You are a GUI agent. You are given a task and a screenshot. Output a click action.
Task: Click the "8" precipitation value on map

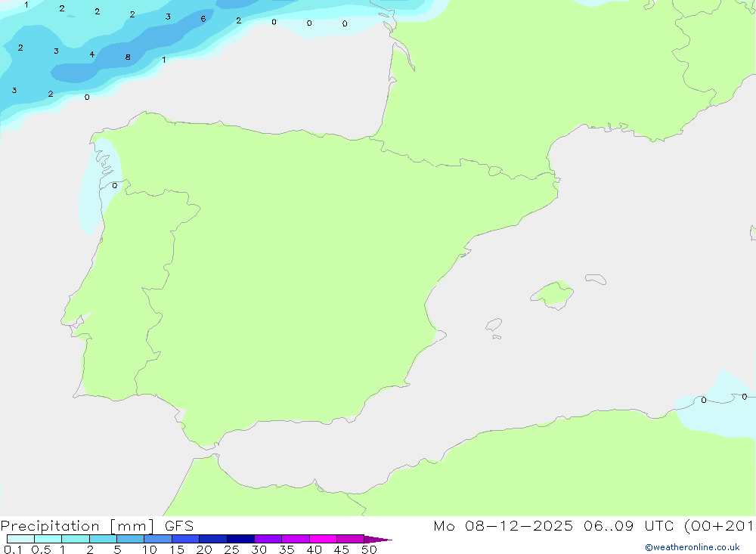point(128,57)
